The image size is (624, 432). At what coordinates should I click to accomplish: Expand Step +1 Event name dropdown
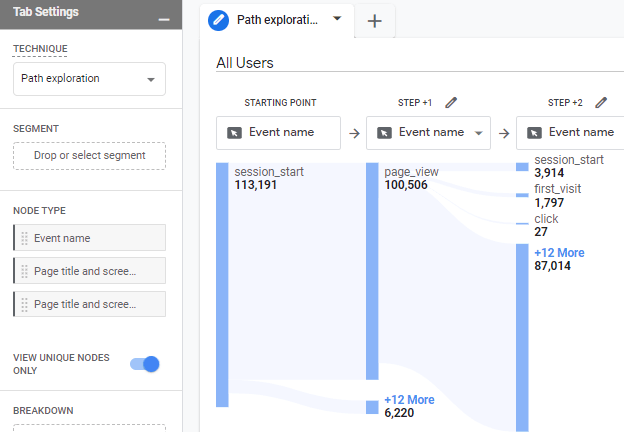coord(478,133)
